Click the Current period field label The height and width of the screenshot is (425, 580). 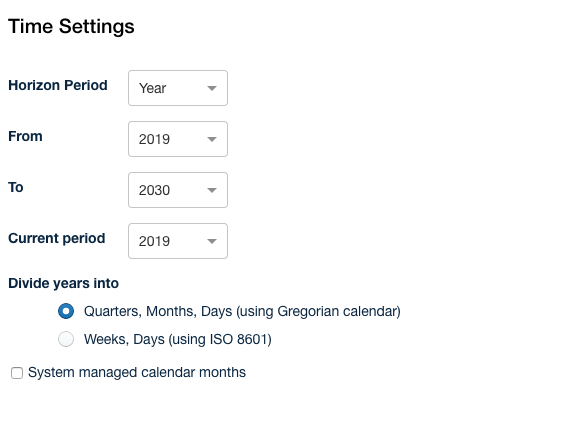coord(57,239)
